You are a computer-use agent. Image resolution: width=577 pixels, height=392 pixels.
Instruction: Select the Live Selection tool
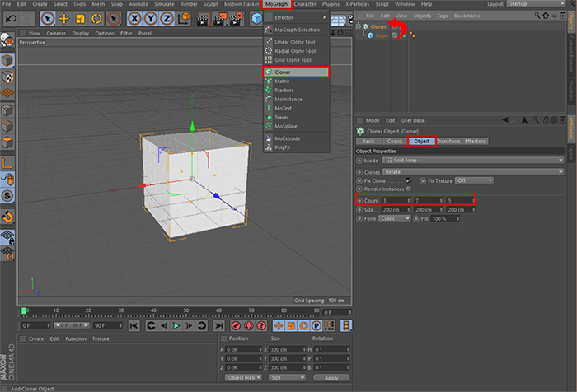click(48, 18)
